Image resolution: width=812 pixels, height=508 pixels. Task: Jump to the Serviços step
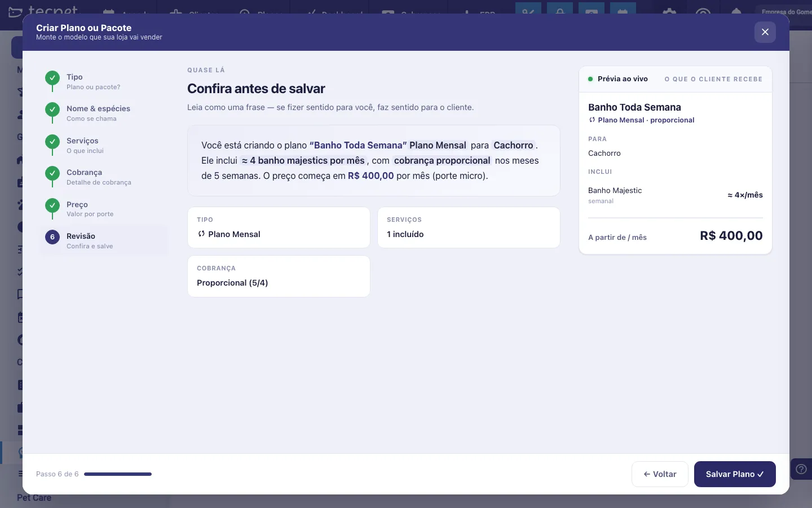pos(104,145)
